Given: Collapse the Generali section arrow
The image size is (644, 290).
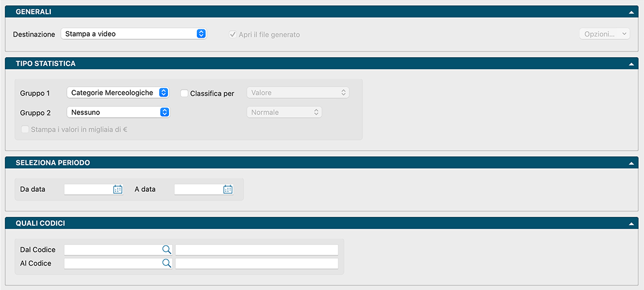Looking at the screenshot, I should pyautogui.click(x=631, y=12).
